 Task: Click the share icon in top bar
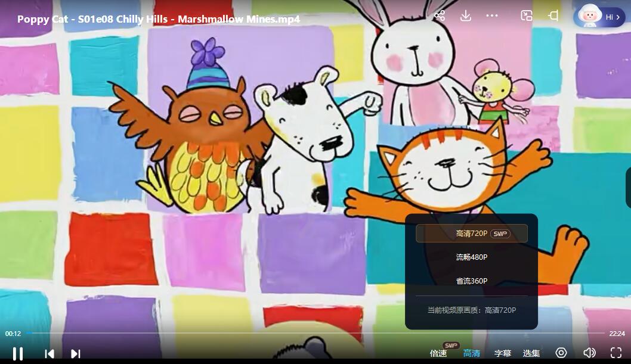[440, 15]
